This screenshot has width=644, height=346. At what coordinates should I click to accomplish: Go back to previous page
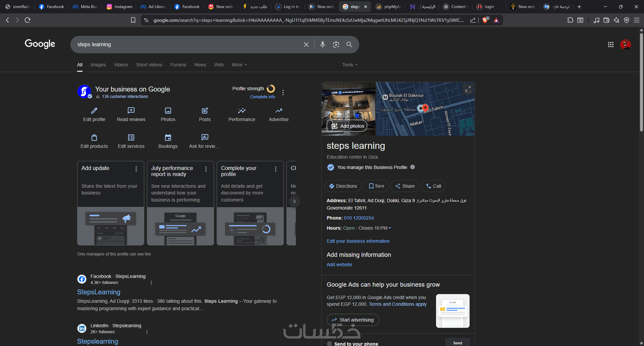7,20
